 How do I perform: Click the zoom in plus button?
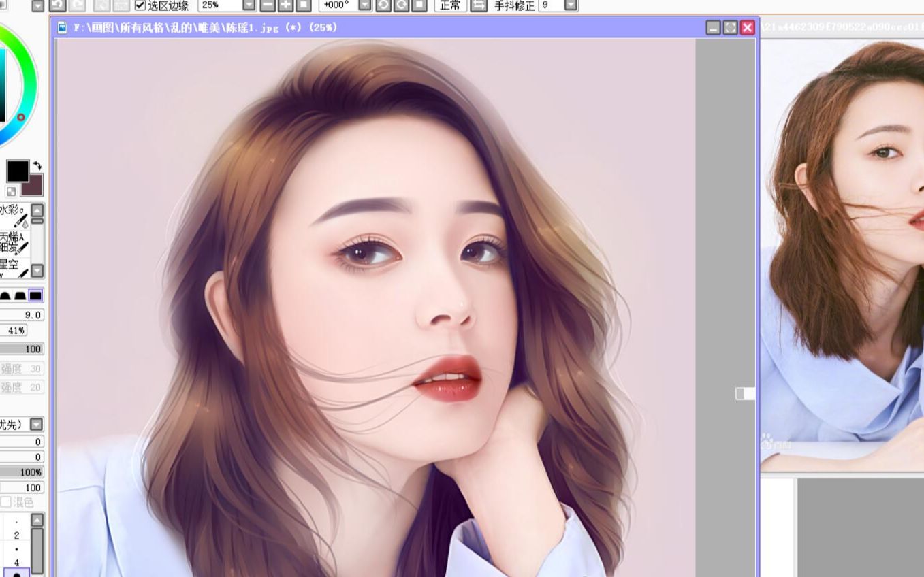point(286,5)
